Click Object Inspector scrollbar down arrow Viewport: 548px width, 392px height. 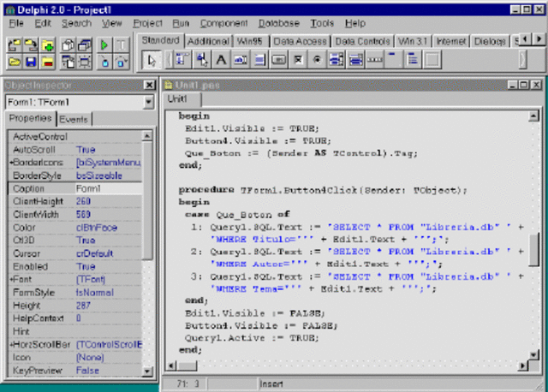point(147,371)
